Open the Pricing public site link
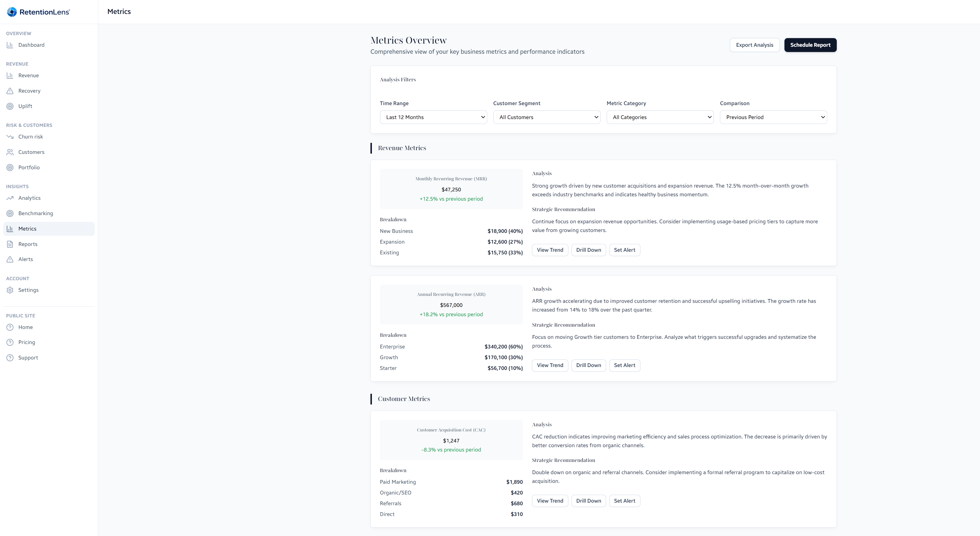Viewport: 980px width, 536px height. [49, 343]
